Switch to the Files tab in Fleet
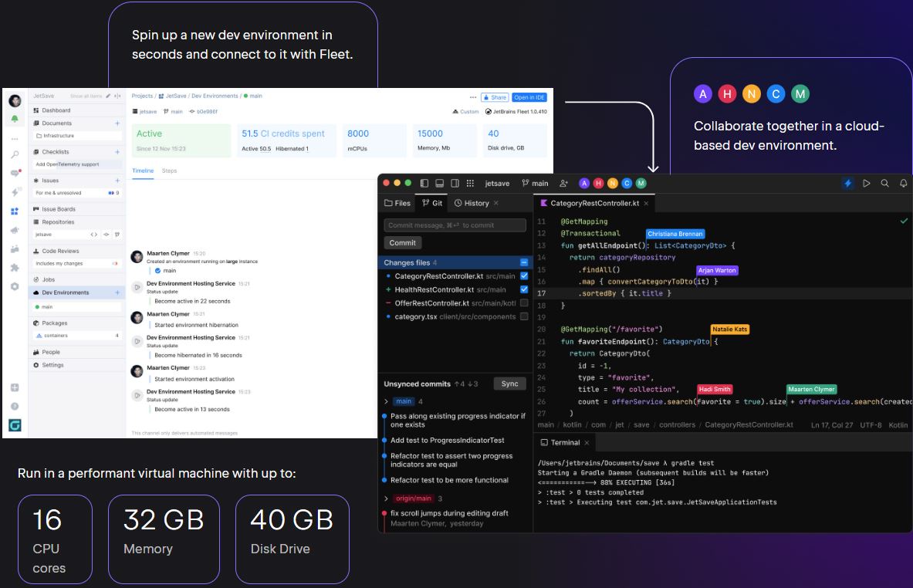 click(x=397, y=203)
